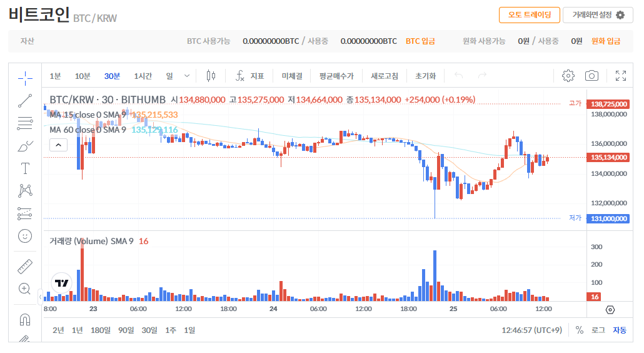Set chart range to 30일
The image size is (644, 353).
(x=149, y=330)
